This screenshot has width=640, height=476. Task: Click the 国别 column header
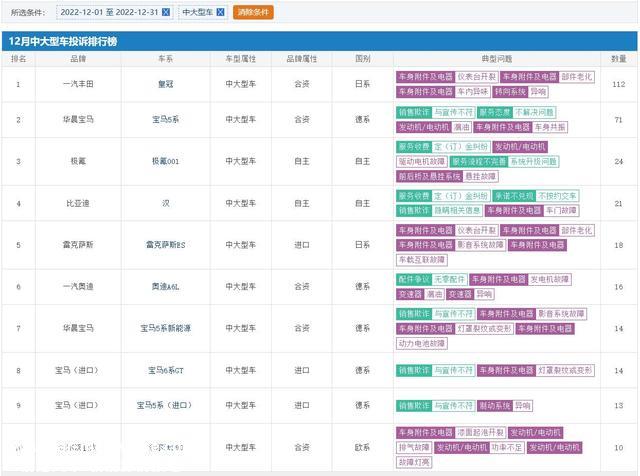point(362,59)
